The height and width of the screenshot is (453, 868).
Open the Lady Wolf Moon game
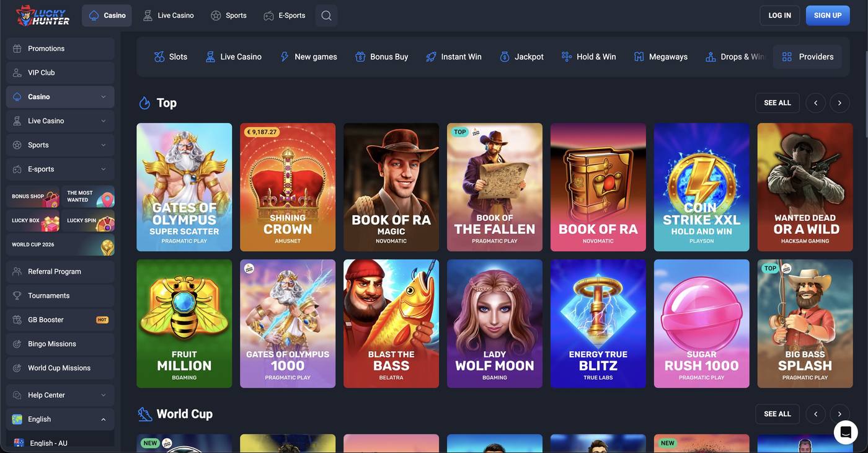495,323
